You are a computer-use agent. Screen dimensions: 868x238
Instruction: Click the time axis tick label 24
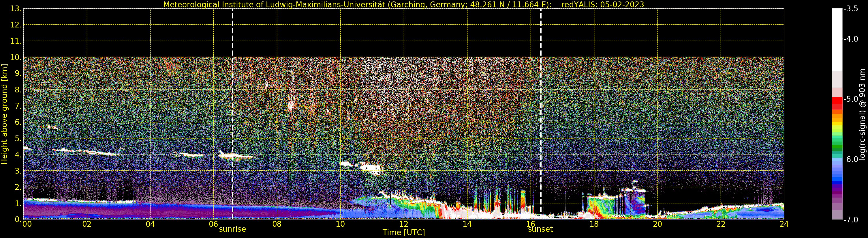coord(784,224)
